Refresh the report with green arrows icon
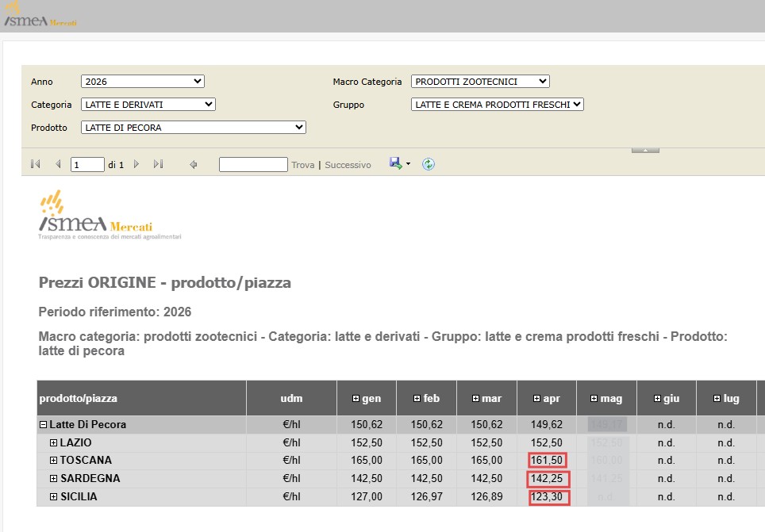This screenshot has height=532, width=765. click(429, 164)
